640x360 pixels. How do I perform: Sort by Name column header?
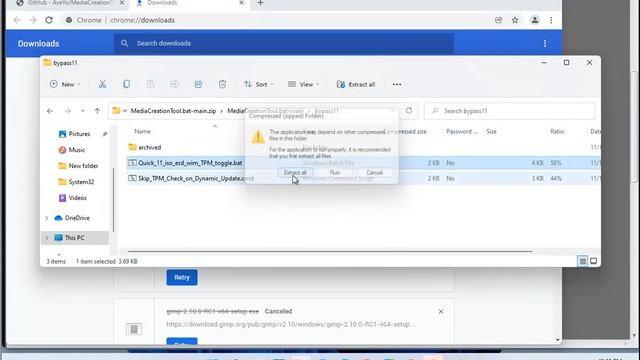(142, 131)
